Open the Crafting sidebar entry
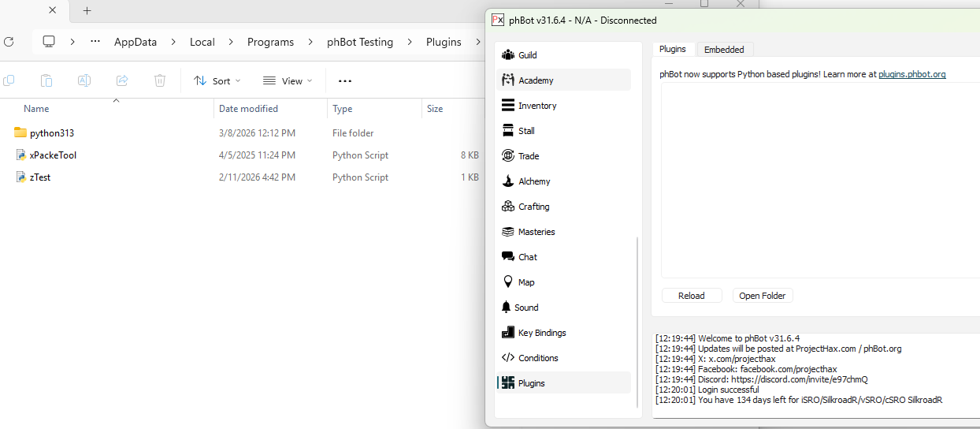Image resolution: width=980 pixels, height=429 pixels. (x=533, y=207)
